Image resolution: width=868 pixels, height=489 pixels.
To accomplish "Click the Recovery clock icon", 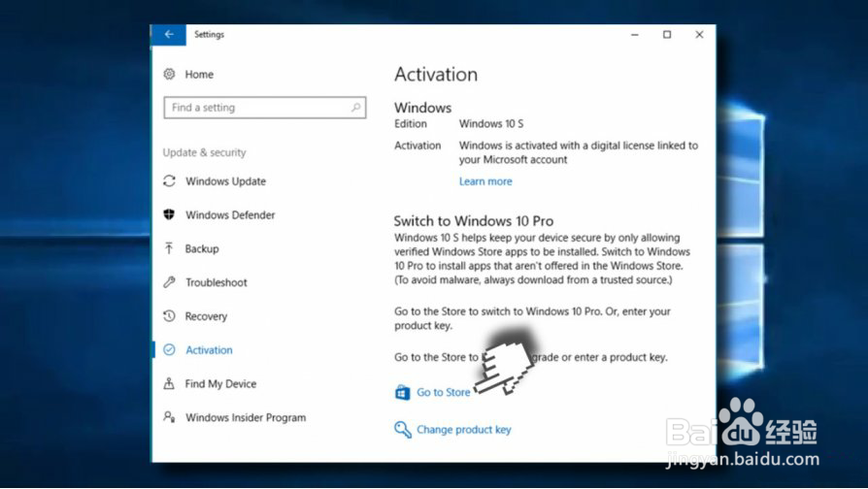I will coord(169,316).
